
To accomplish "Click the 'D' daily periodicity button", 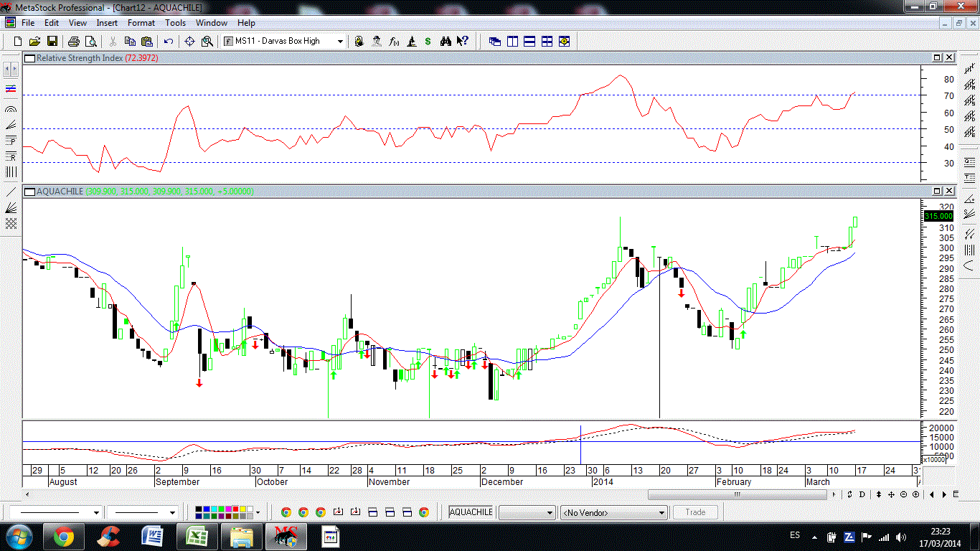I will [861, 494].
